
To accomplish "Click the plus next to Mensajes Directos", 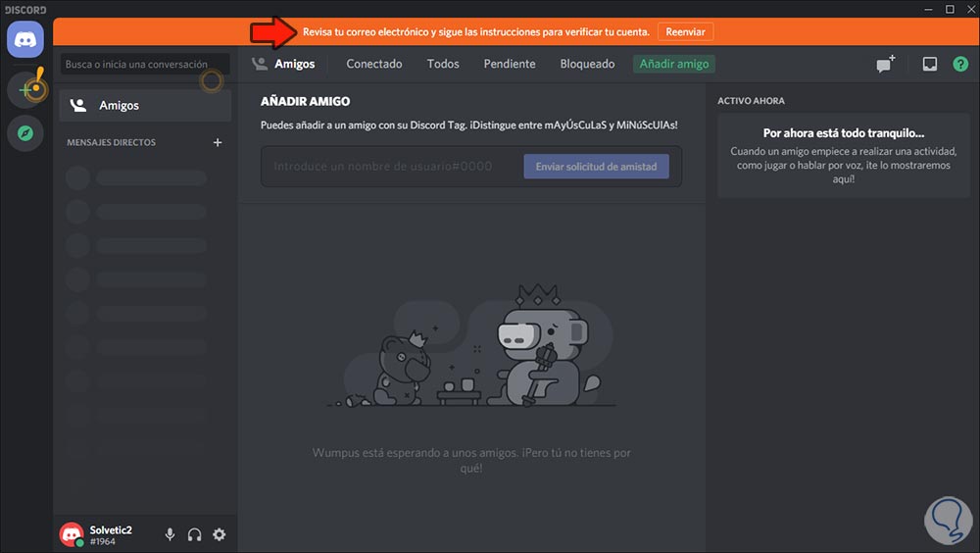I will [x=218, y=142].
